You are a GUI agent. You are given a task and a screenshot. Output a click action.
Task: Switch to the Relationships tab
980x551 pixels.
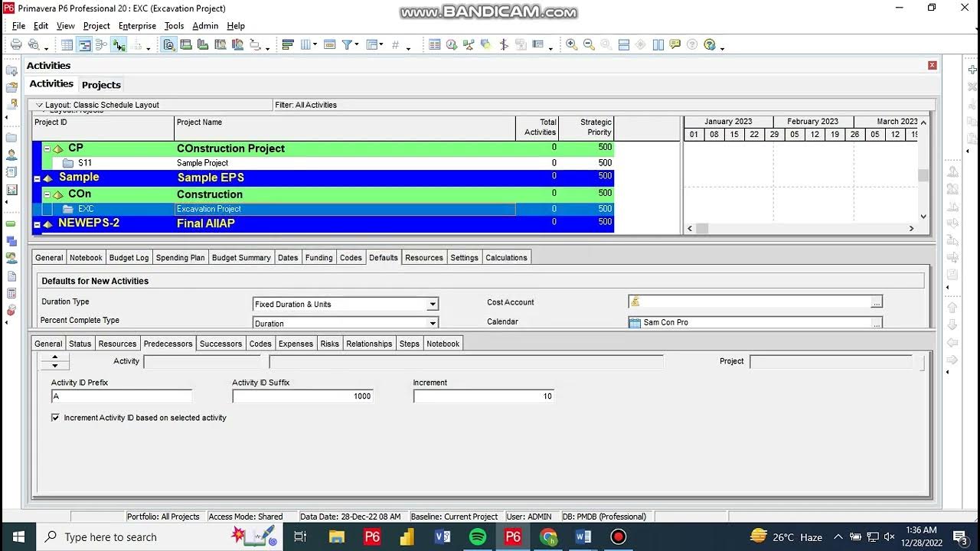coord(369,344)
